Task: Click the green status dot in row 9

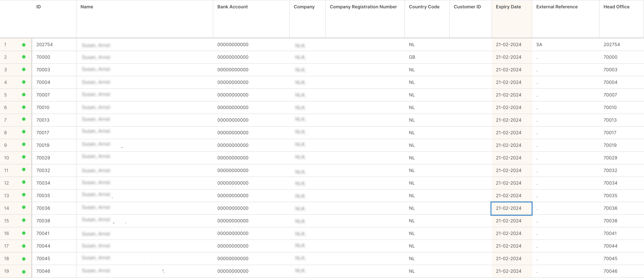Action: 24,145
